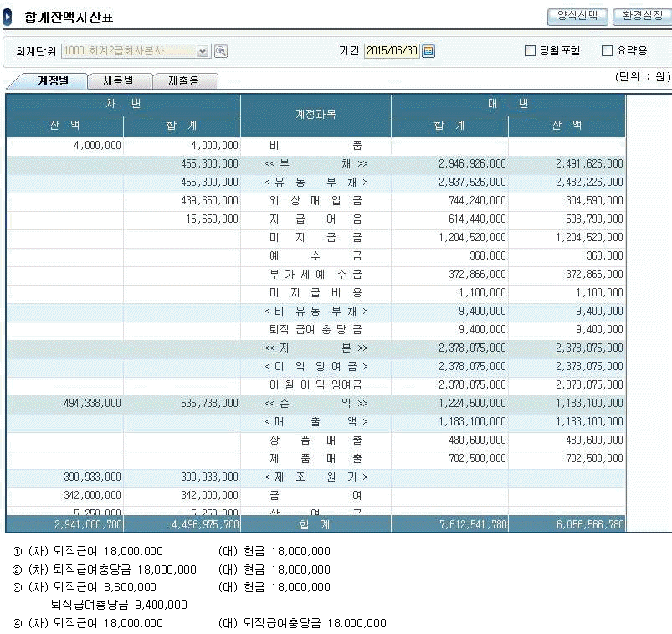
Task: Toggle the 요약용 checkbox
Action: [x=608, y=51]
